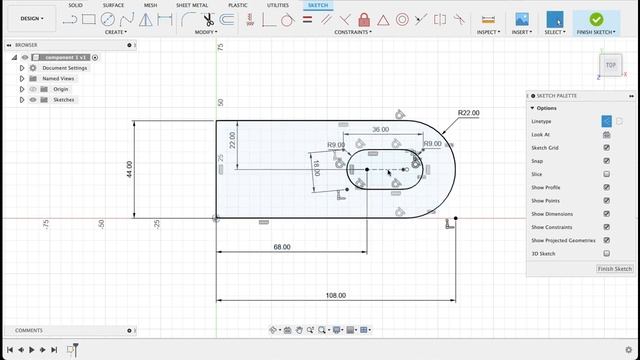Viewport: 640px width, 360px height.
Task: Toggle the Show Profile checkbox
Action: [x=607, y=187]
